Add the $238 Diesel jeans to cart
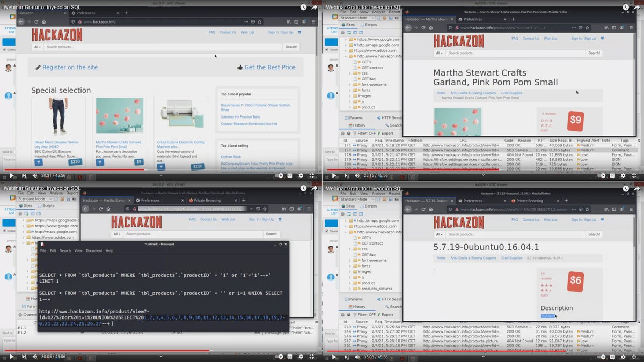 pyautogui.click(x=39, y=161)
